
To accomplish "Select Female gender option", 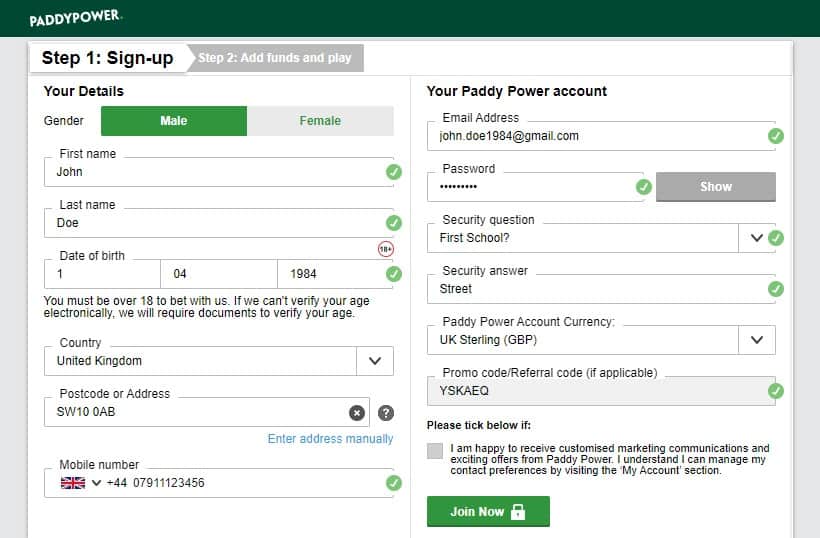I will pos(320,121).
